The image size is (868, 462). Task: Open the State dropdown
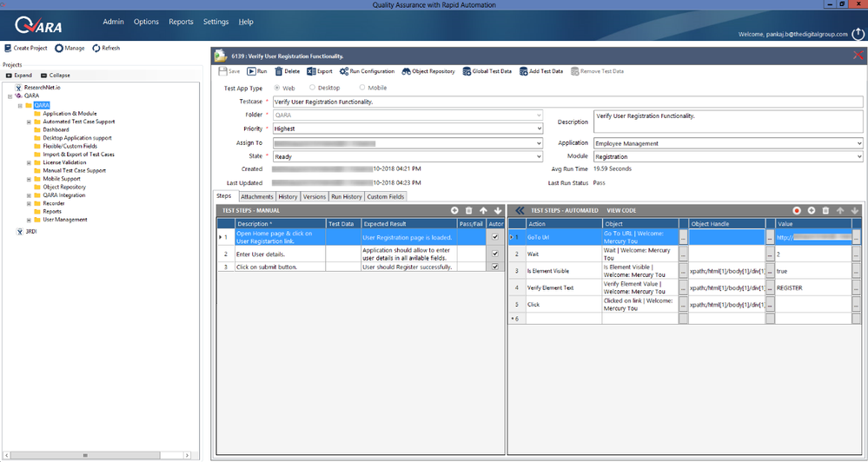click(540, 156)
